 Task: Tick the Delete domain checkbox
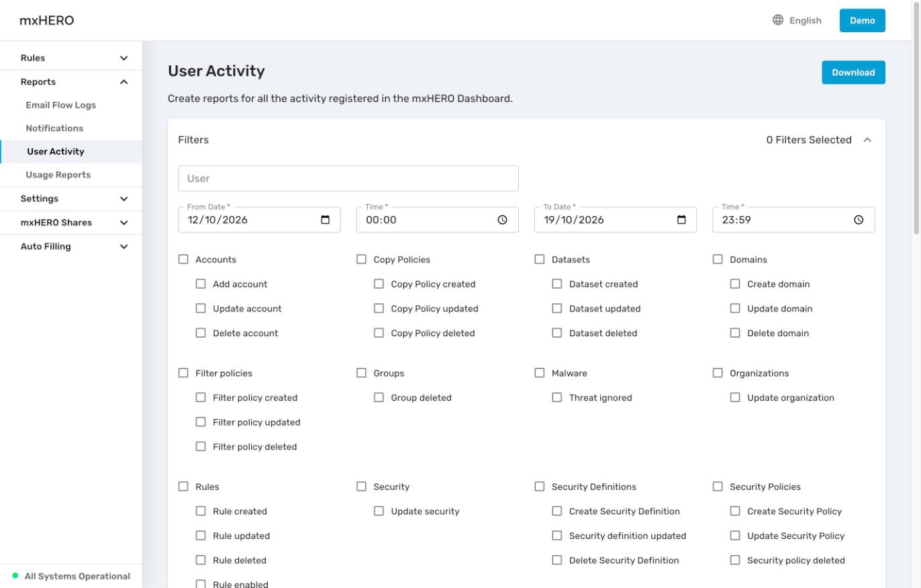click(735, 333)
